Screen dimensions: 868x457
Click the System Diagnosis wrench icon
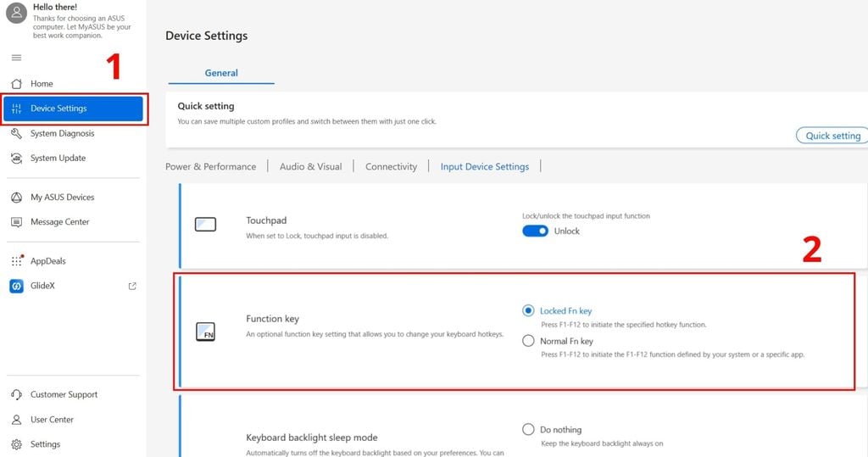(16, 133)
